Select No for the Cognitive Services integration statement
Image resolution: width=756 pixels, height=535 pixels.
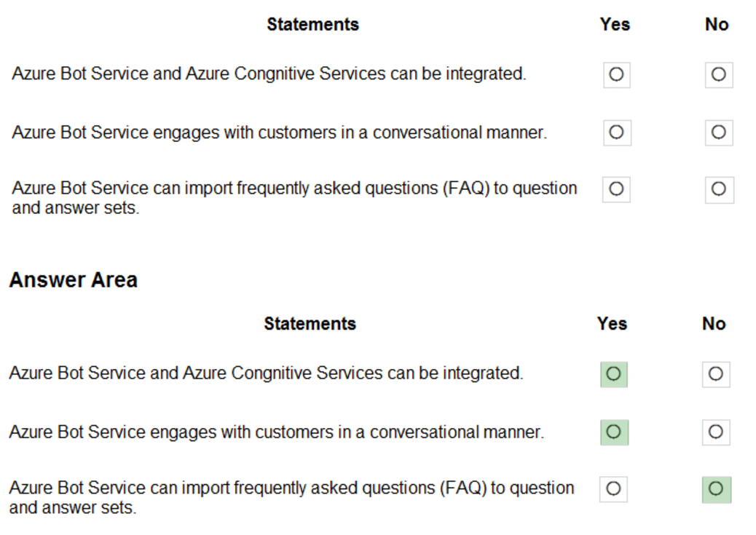(x=719, y=74)
